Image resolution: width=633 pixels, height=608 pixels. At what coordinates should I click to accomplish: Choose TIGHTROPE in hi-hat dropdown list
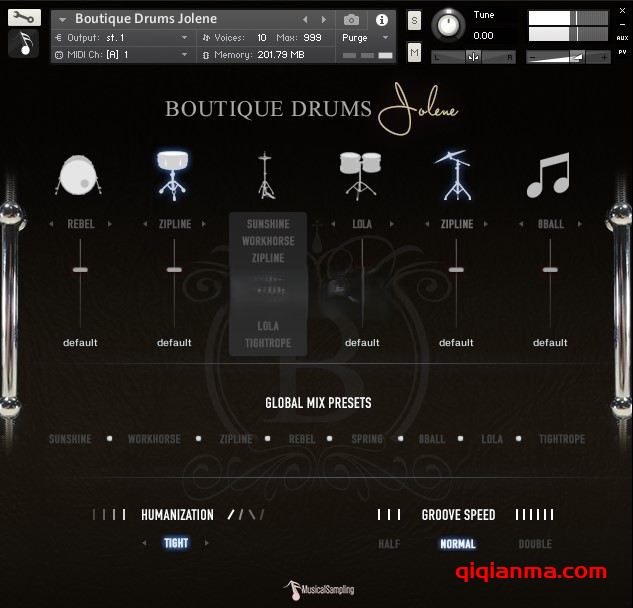click(x=268, y=343)
